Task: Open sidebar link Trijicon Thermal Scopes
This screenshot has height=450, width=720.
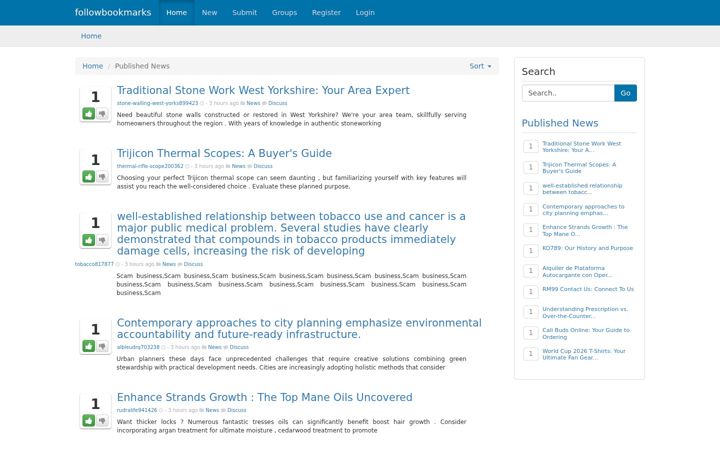Action: (579, 168)
